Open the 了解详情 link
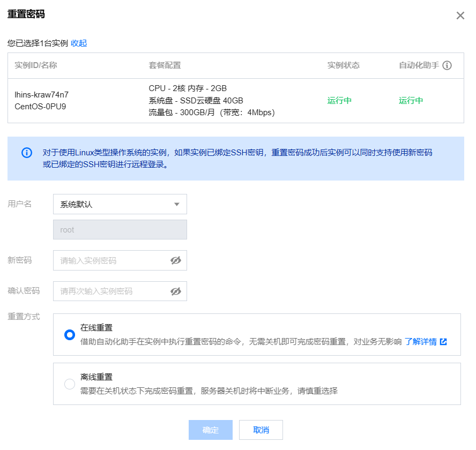The height and width of the screenshot is (450, 476). pyautogui.click(x=420, y=342)
